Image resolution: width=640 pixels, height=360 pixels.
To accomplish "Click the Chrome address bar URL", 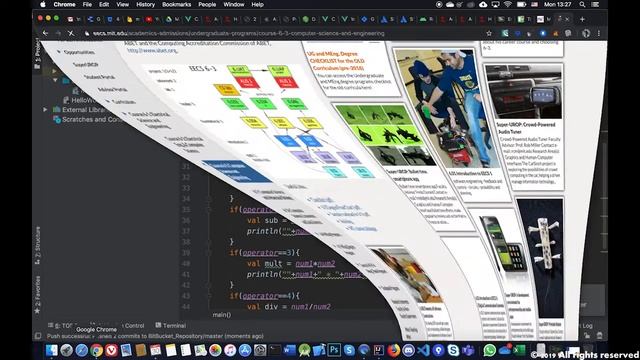I will click(x=238, y=33).
